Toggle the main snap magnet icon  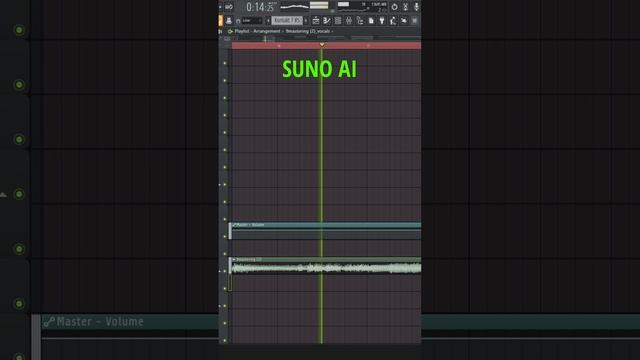[x=238, y=20]
